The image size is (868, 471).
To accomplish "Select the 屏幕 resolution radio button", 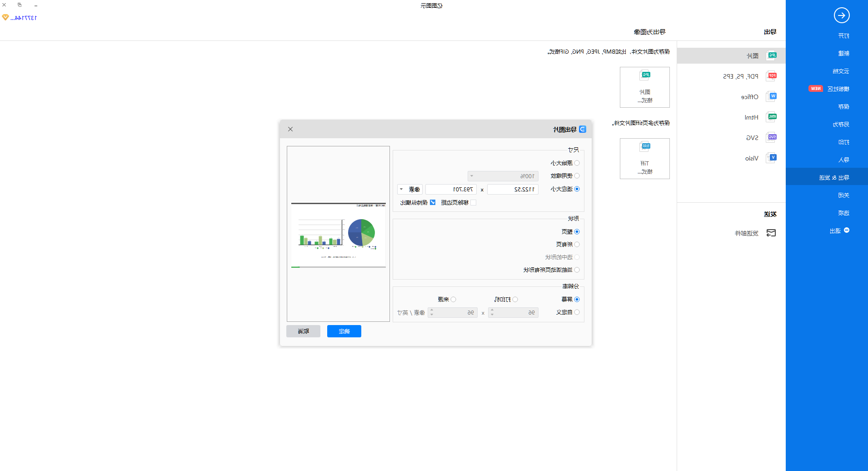I will point(577,299).
